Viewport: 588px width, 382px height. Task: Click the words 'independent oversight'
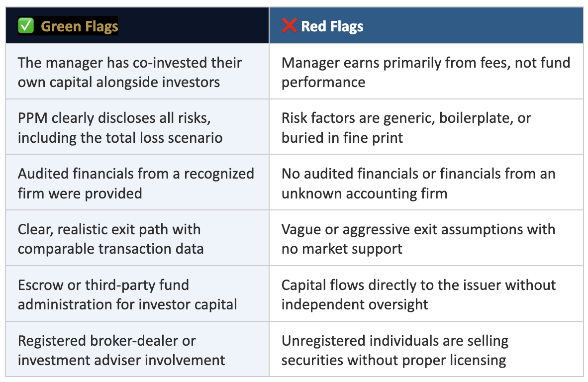coord(355,304)
